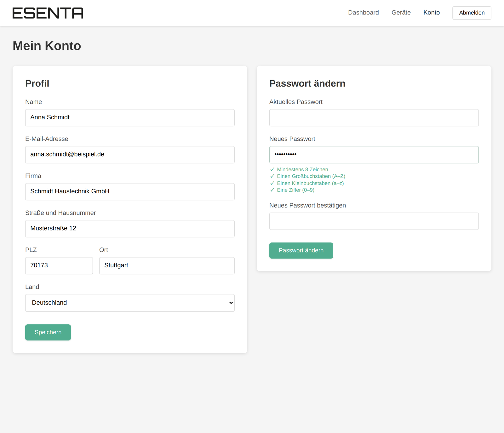The image size is (504, 433).
Task: Click the Ort field with Stuttgart
Action: click(x=167, y=265)
